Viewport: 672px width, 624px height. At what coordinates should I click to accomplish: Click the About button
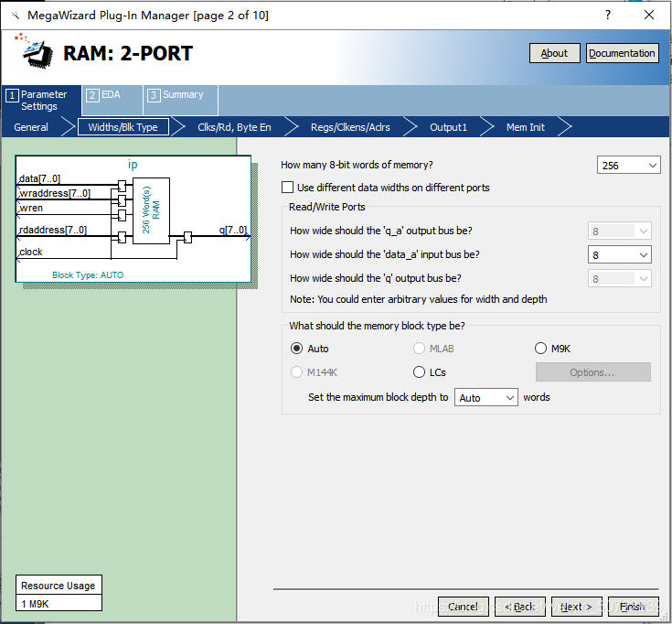[555, 53]
